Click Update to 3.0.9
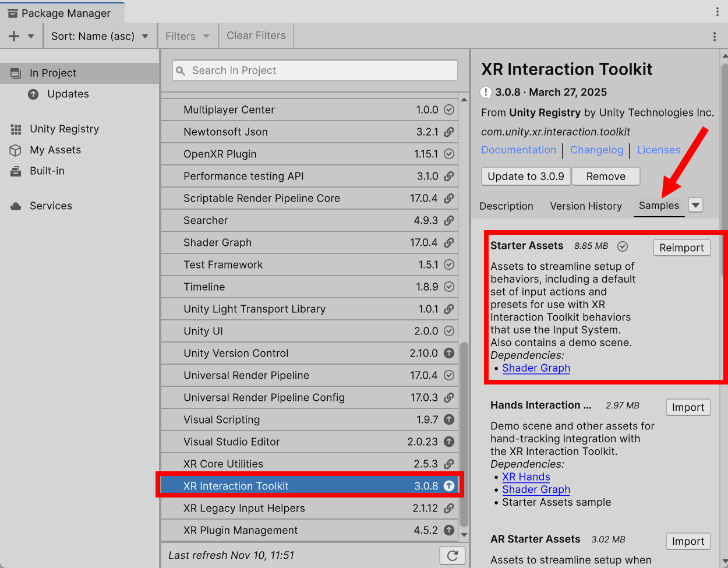Screen dimensions: 728x568 526,177
